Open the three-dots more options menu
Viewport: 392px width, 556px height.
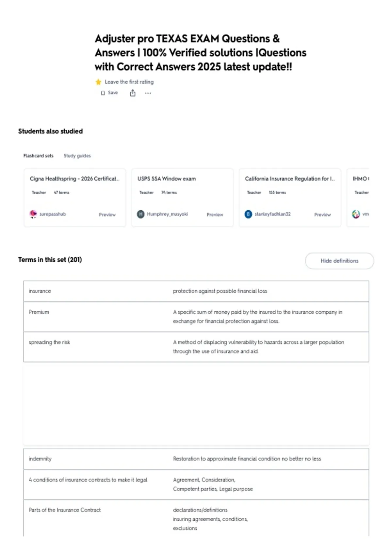(x=148, y=93)
